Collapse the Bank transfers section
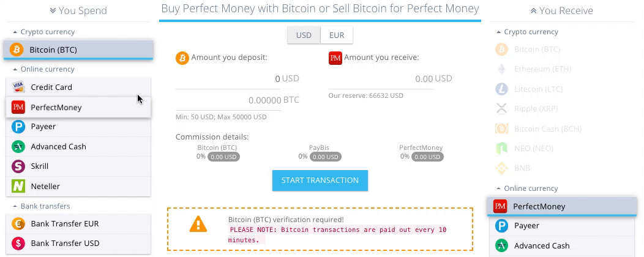The width and height of the screenshot is (644, 257). click(42, 206)
